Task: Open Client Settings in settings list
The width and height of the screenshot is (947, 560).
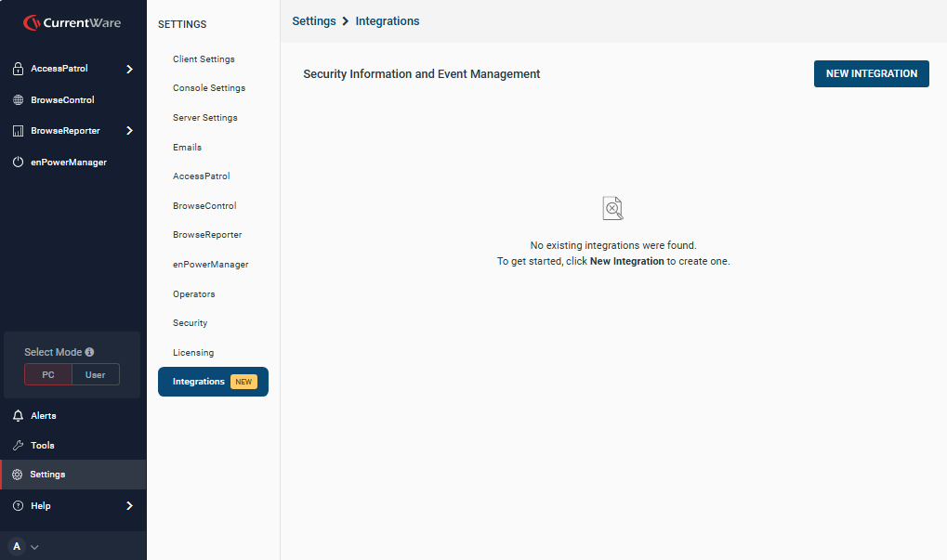Action: pos(204,59)
